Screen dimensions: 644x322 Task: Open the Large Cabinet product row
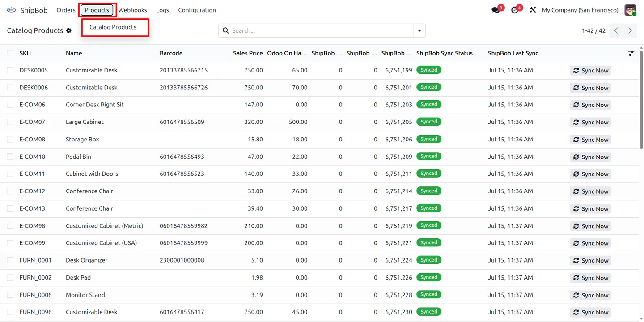tap(320, 122)
